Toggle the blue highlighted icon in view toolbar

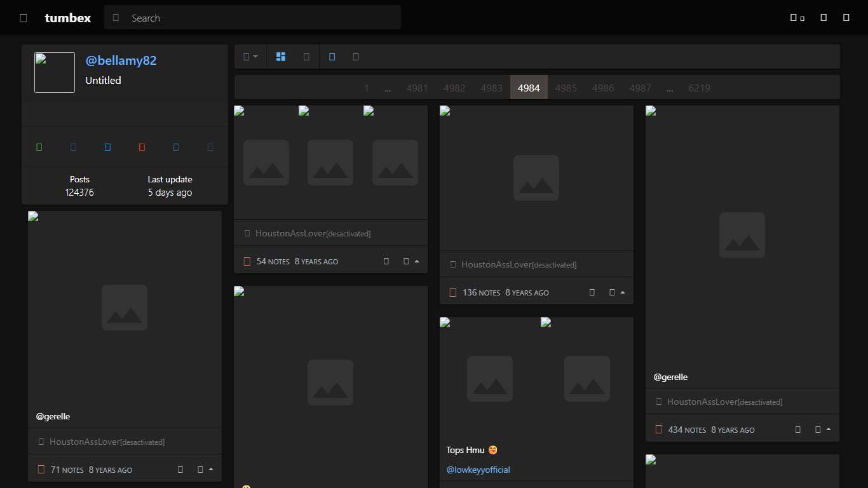pyautogui.click(x=332, y=57)
